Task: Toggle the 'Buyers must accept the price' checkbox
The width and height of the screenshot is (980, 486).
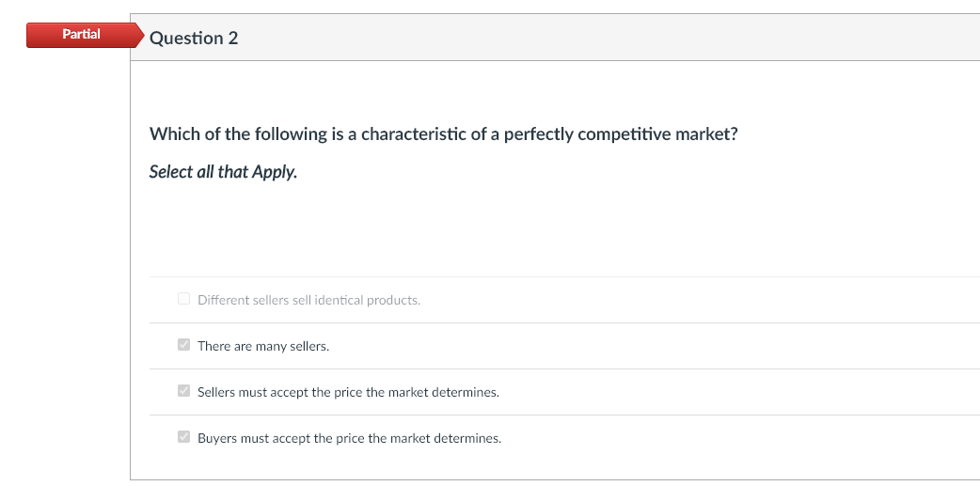Action: [x=183, y=437]
